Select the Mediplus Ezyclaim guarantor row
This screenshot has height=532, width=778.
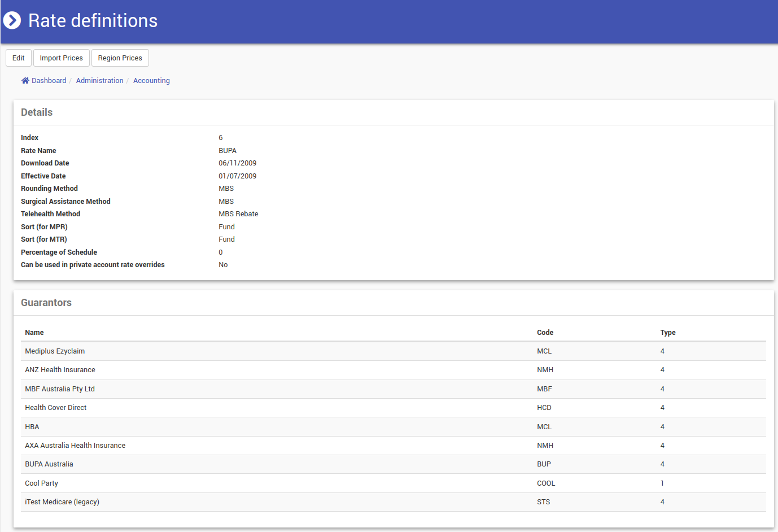[x=394, y=351]
